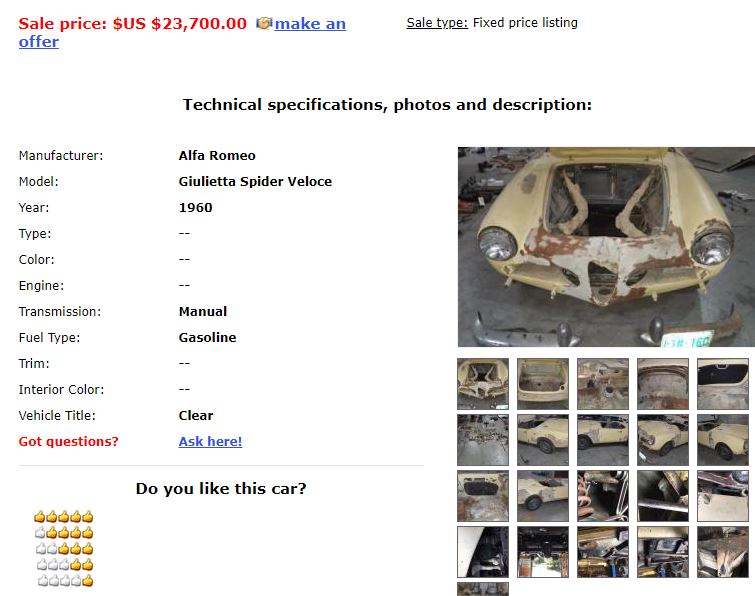
Task: Select fifth thumbnail in the top row
Action: pyautogui.click(x=723, y=384)
